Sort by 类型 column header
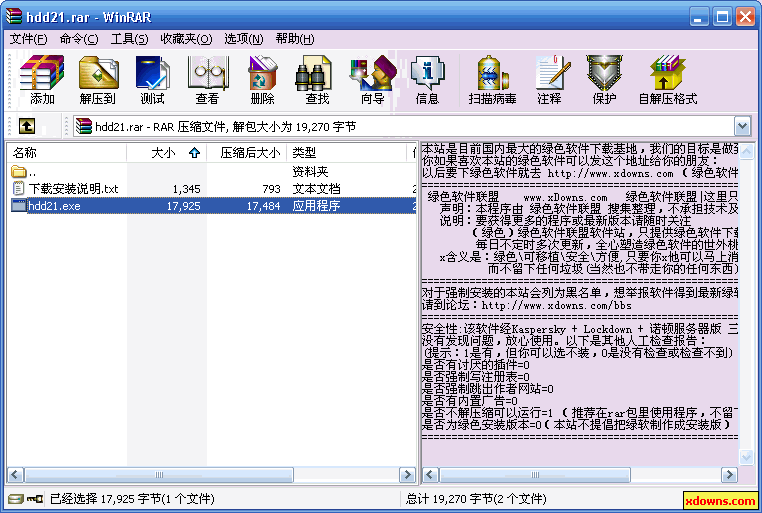The width and height of the screenshot is (762, 513). (346, 153)
